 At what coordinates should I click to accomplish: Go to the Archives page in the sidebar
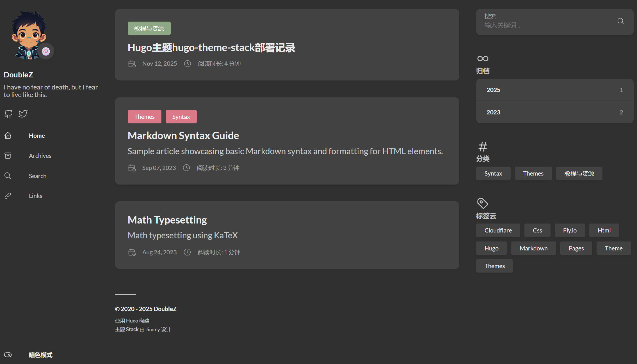40,156
